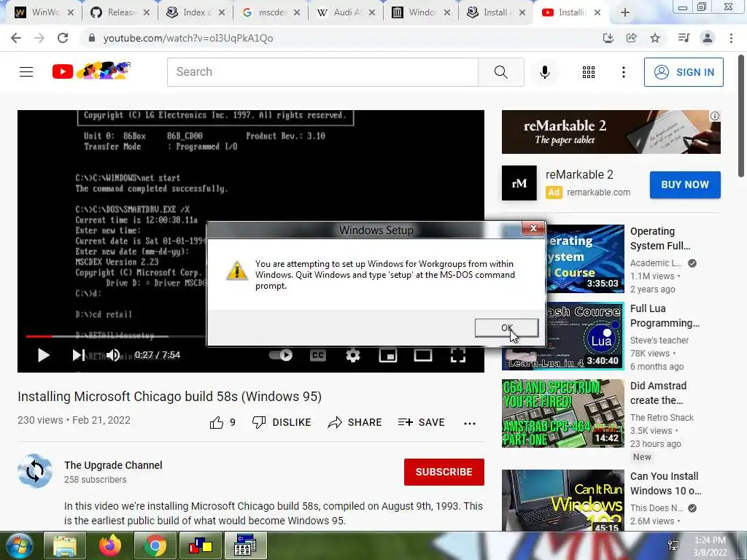Switch to the Wikipedia Audi tab

345,12
